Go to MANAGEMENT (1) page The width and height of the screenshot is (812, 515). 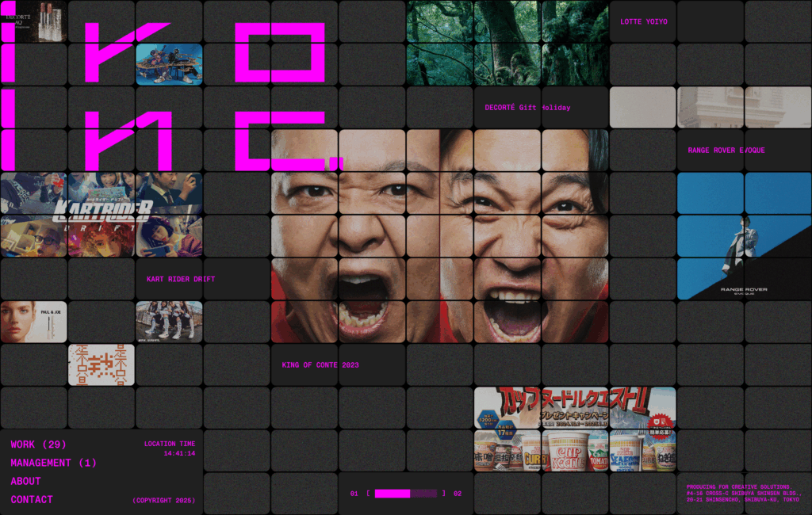[53, 463]
